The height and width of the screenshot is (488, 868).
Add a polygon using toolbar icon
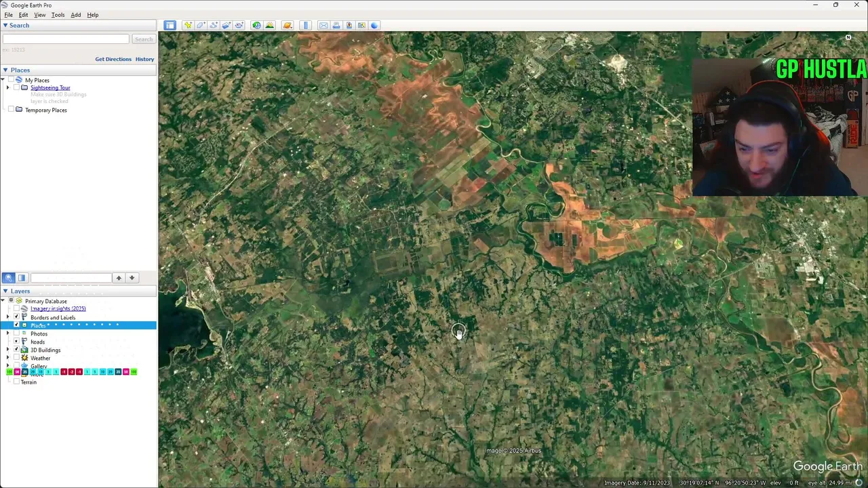[201, 25]
